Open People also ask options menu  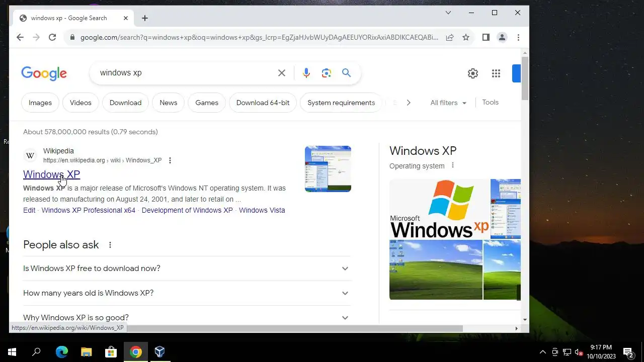coord(110,245)
